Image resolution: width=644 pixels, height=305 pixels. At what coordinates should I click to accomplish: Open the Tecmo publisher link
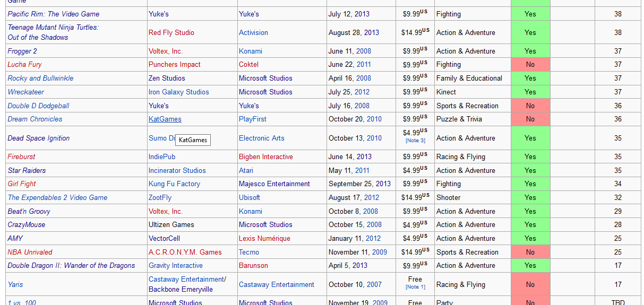click(x=249, y=252)
